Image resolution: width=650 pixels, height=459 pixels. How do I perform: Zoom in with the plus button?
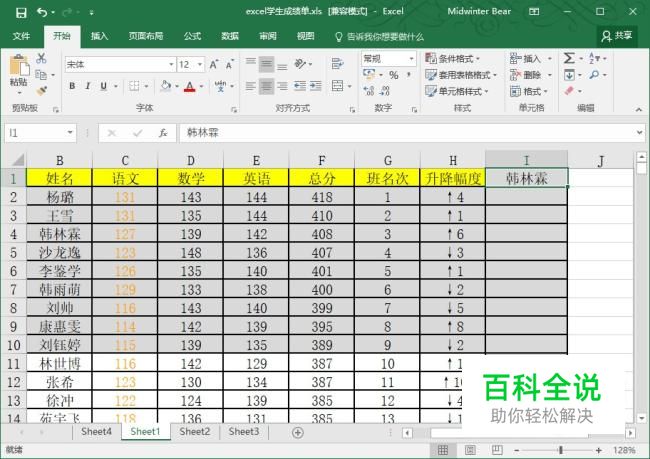(x=598, y=450)
